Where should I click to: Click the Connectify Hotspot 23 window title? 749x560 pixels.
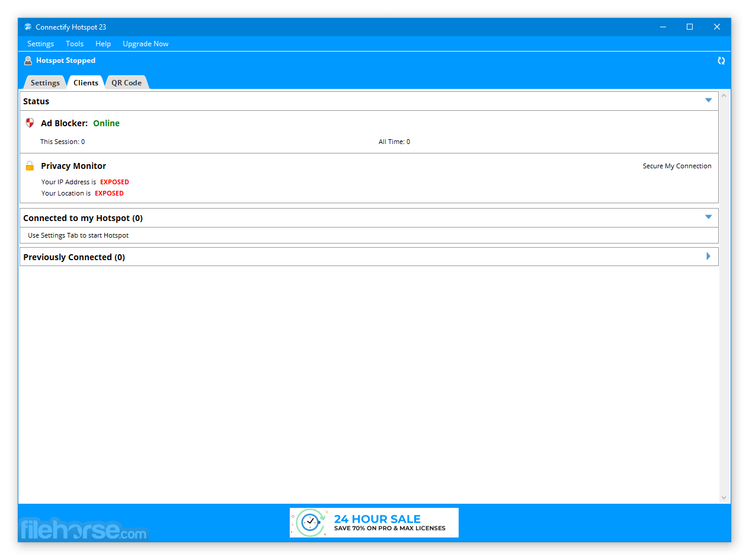point(71,27)
